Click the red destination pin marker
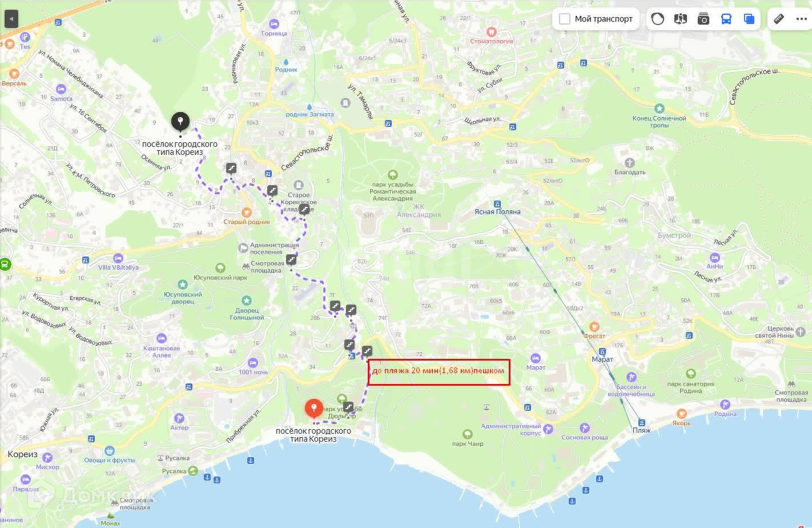Image resolution: width=812 pixels, height=528 pixels. point(313,409)
